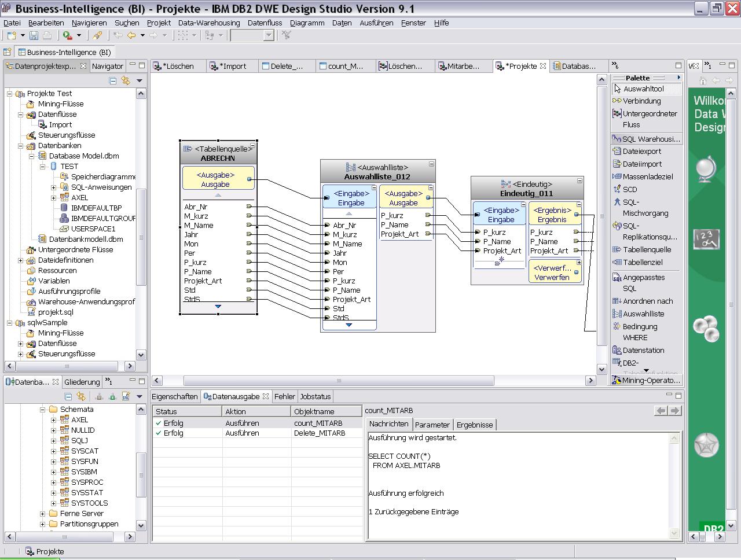Select the SCD operator in the palette
Image resolution: width=741 pixels, height=560 pixels.
point(629,189)
